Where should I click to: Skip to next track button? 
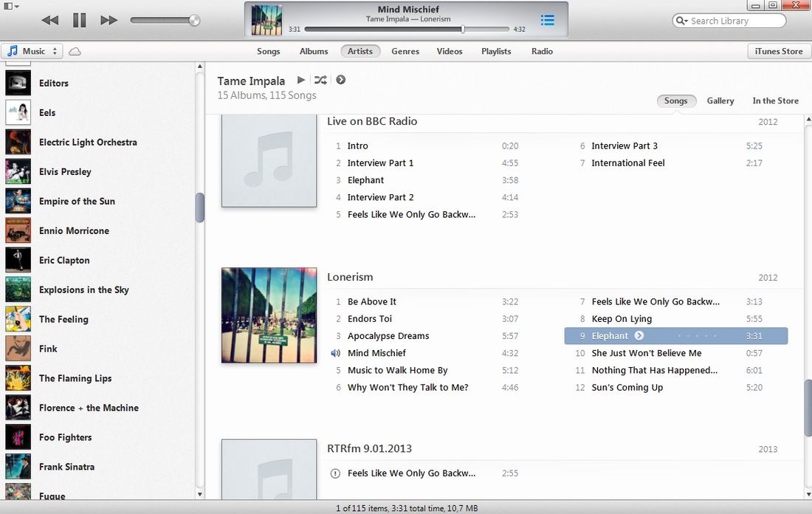[x=109, y=20]
